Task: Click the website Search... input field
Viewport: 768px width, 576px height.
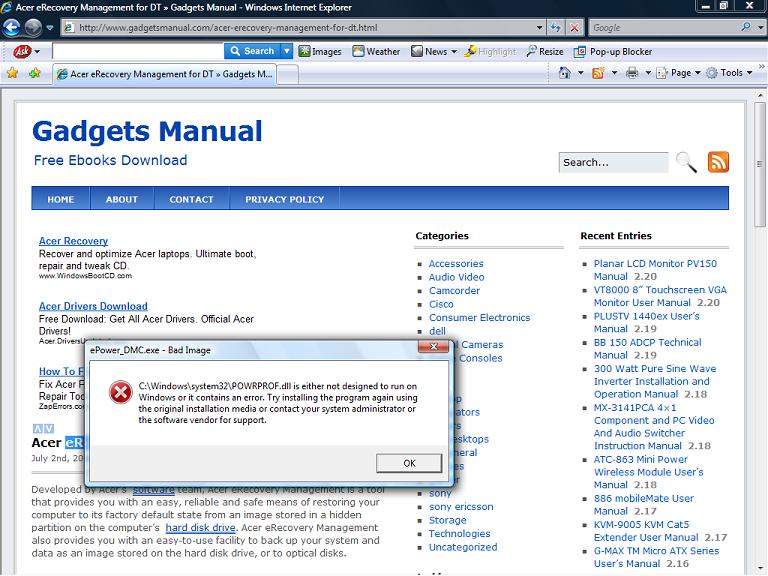Action: point(613,162)
